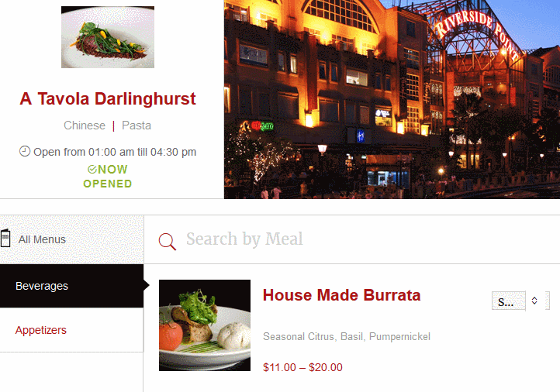The image size is (560, 392).
Task: Open the A Tavola Darlinghurst restaurant title
Action: (108, 99)
